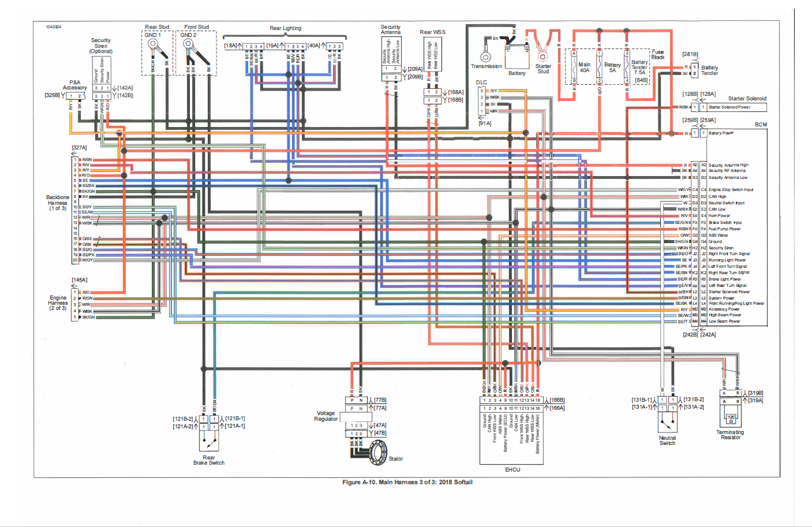This screenshot has height=527, width=812.
Task: Click the Battery Tender 7.5A fuse
Action: 627,68
